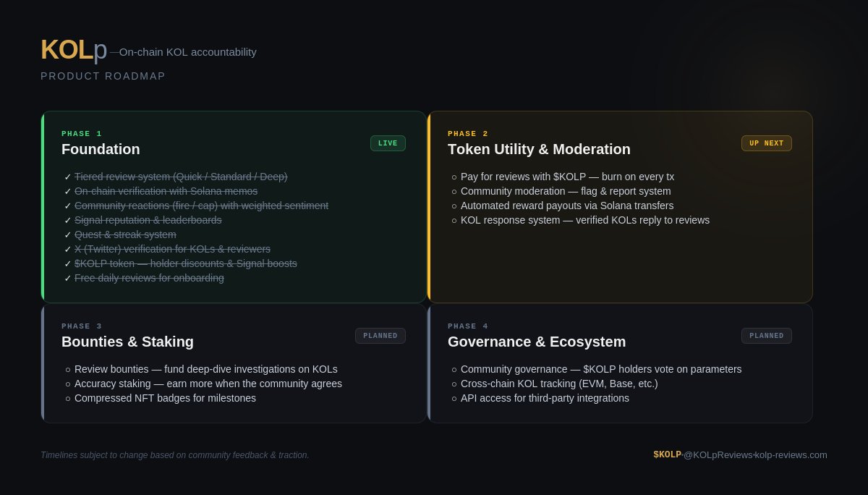Click '$KOLP token — holder discounts' line
The width and height of the screenshot is (868, 495).
186,263
